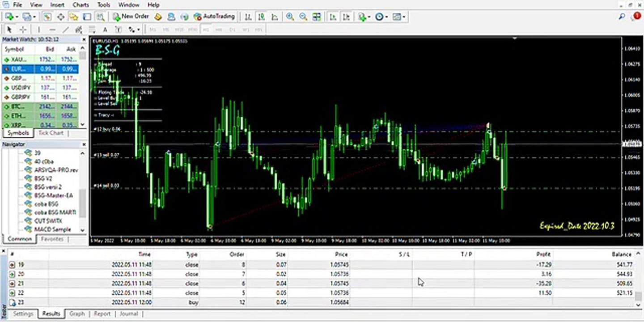The width and height of the screenshot is (644, 322).
Task: Select the cursor arrow tool
Action: coord(9,30)
